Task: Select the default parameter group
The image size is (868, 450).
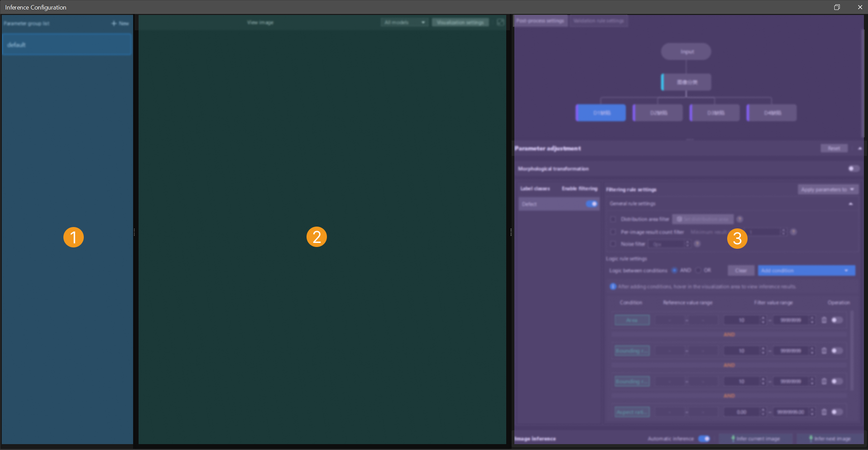Action: (67, 44)
